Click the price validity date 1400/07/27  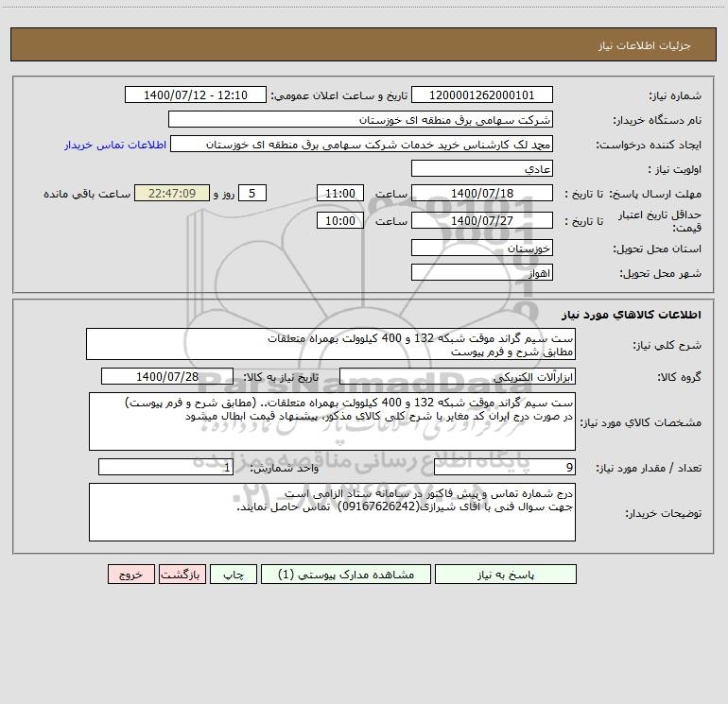482,220
